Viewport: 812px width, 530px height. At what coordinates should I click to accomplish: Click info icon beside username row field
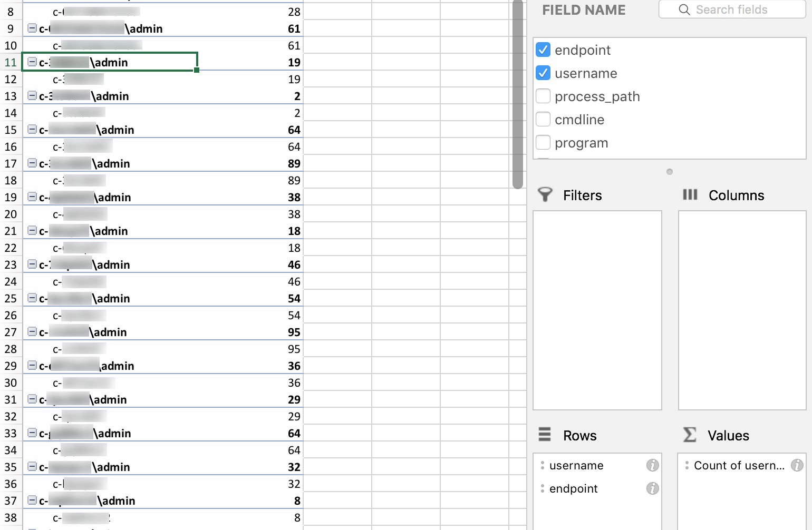(652, 465)
